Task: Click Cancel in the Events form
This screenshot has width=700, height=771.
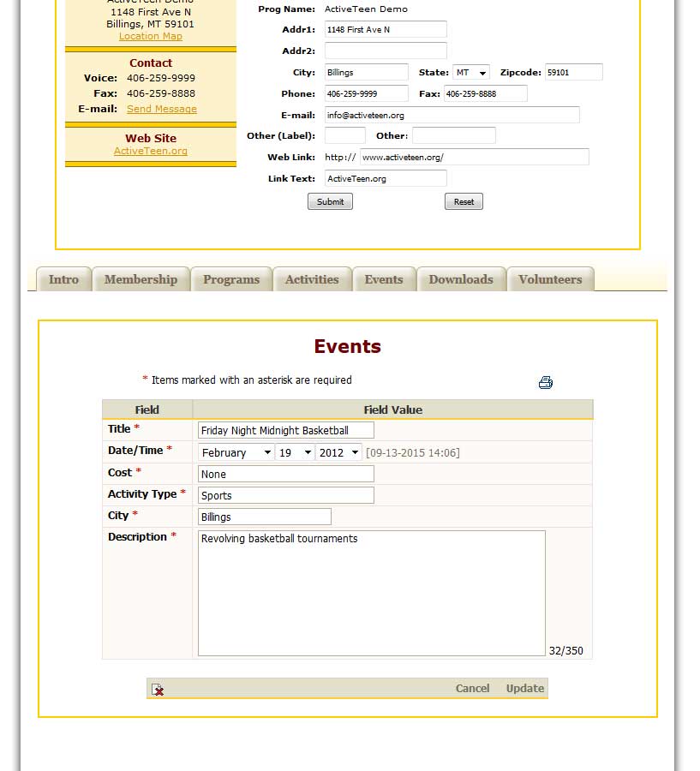Action: click(x=472, y=689)
